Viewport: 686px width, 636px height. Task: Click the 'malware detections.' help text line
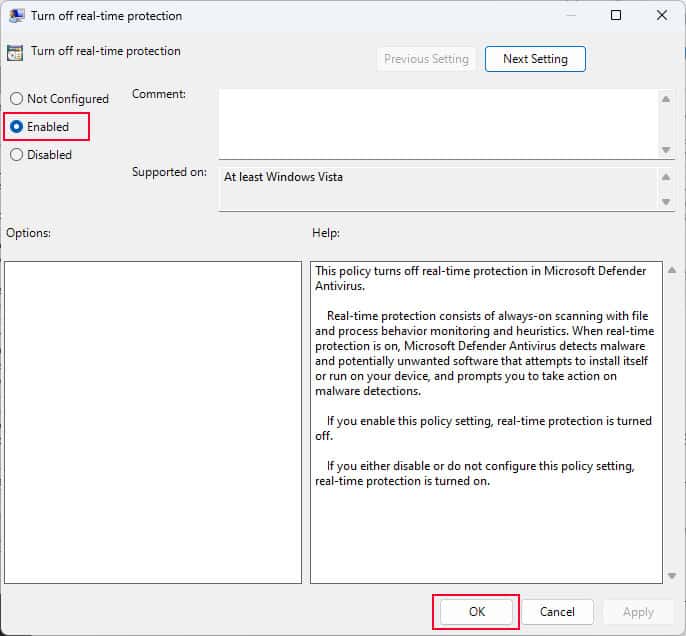tap(368, 391)
